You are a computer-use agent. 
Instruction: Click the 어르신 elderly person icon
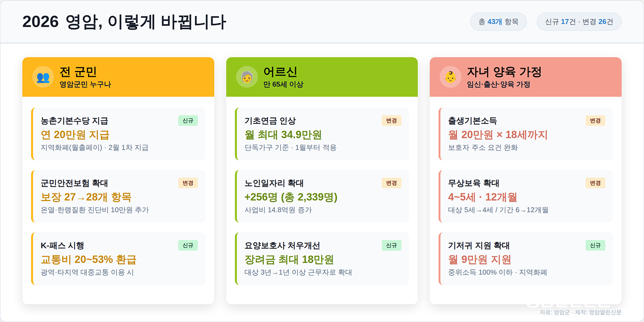(247, 77)
